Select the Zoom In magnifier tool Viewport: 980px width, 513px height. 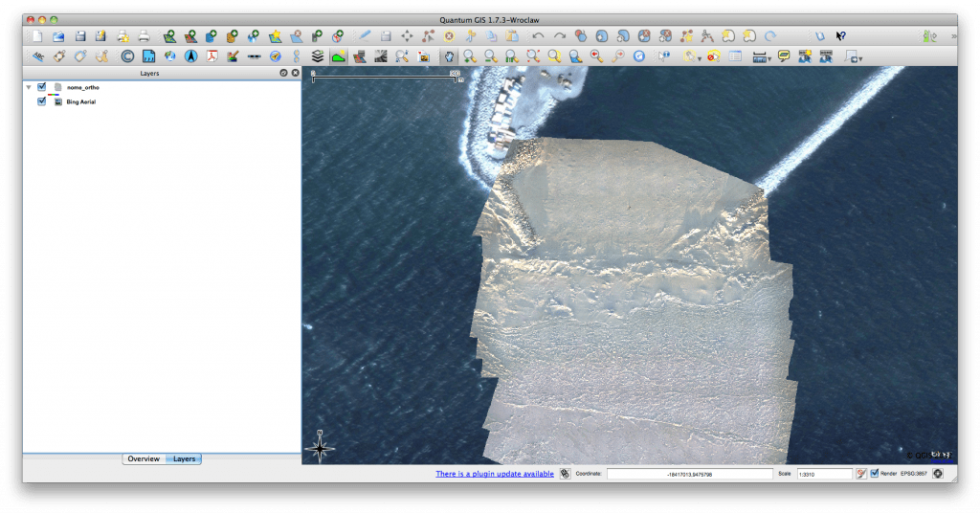tap(469, 56)
